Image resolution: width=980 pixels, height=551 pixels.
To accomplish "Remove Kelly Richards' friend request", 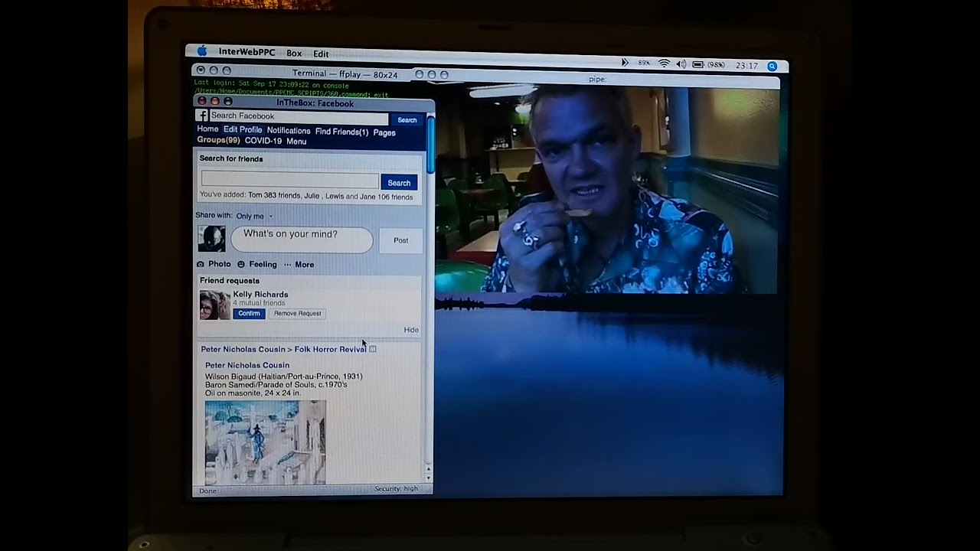I will [297, 313].
